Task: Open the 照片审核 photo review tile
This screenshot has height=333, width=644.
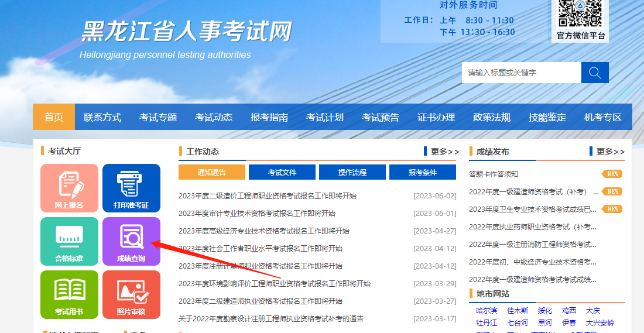Action: click(131, 294)
